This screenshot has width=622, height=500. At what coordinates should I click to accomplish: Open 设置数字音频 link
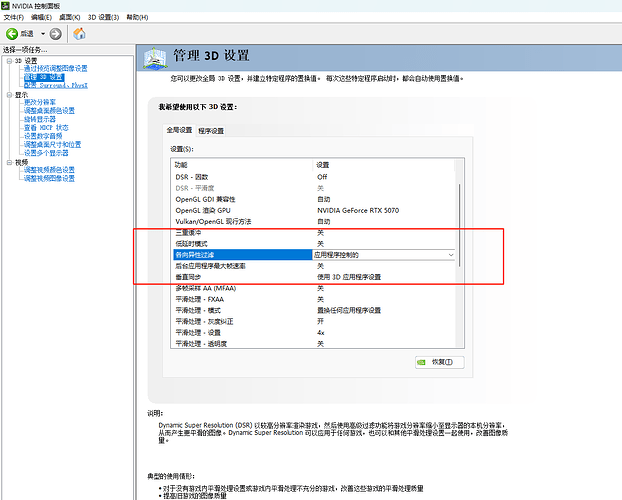[x=43, y=136]
